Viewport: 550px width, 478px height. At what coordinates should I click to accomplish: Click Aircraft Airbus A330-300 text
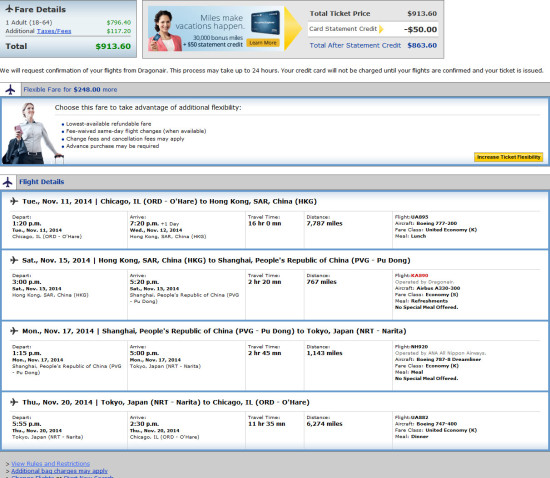428,288
